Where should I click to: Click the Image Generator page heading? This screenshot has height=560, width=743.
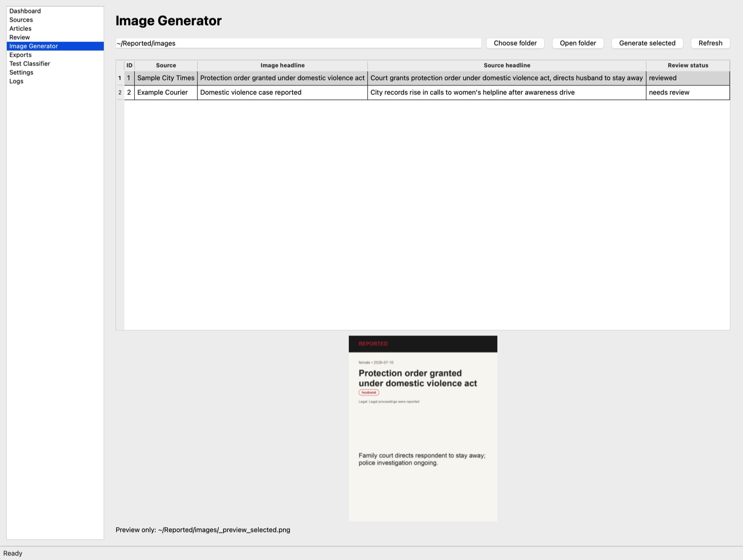(169, 21)
